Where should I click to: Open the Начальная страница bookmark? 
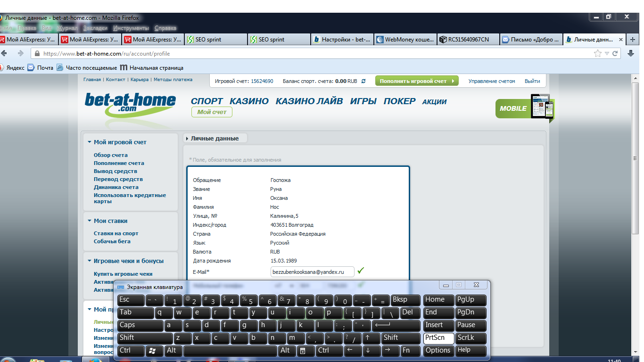[x=152, y=67]
